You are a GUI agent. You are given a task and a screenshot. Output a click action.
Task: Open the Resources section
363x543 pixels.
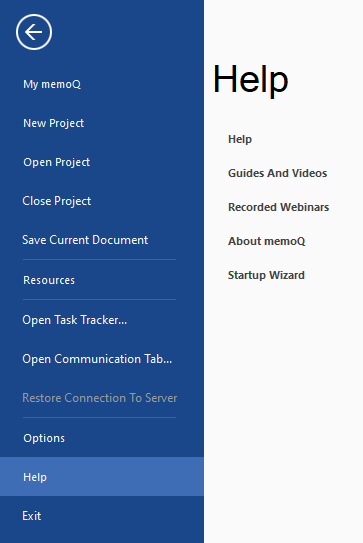click(49, 280)
